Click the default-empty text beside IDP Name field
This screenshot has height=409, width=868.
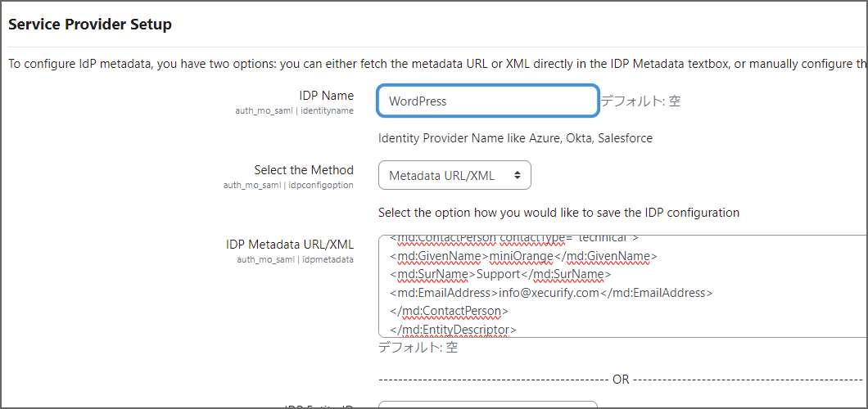pos(641,101)
